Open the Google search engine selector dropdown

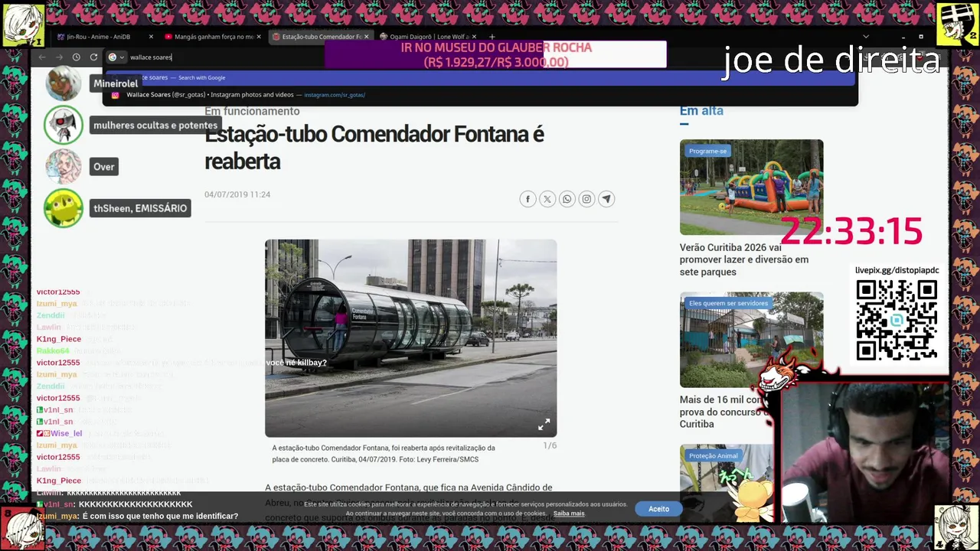click(116, 57)
